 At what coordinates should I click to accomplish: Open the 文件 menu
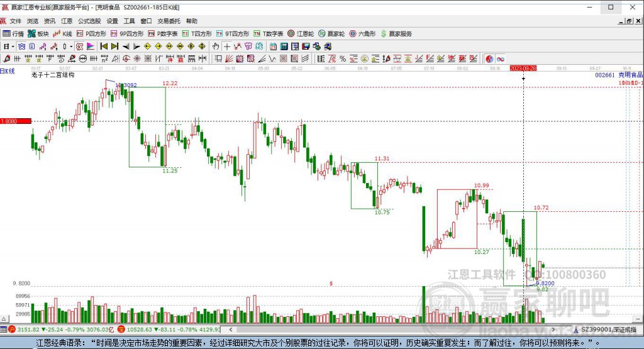click(x=15, y=21)
